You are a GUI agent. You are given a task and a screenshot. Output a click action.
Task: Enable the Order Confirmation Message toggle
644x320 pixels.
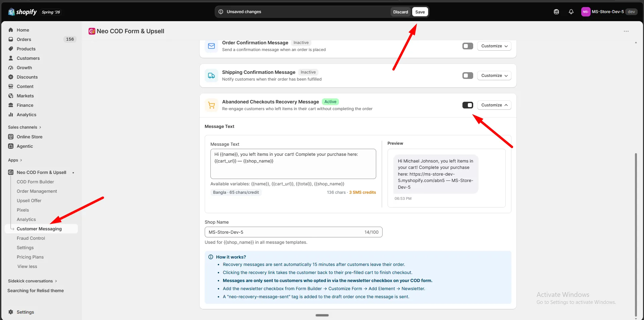[467, 46]
